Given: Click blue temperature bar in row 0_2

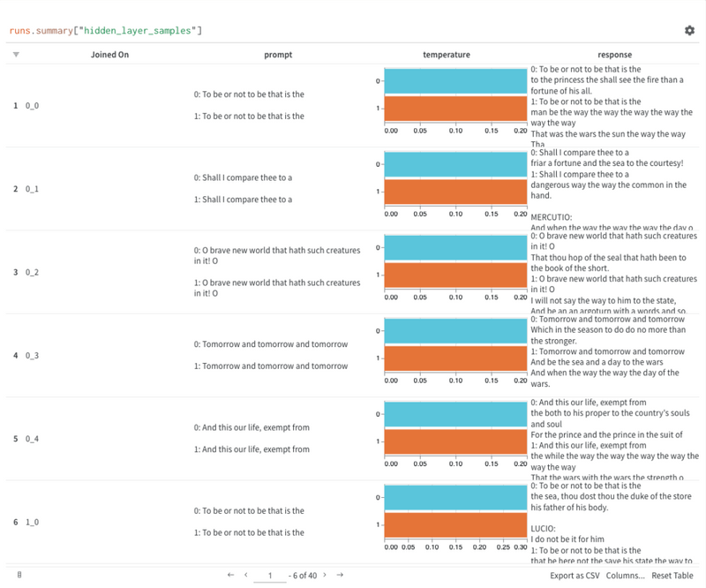Looking at the screenshot, I should 455,248.
